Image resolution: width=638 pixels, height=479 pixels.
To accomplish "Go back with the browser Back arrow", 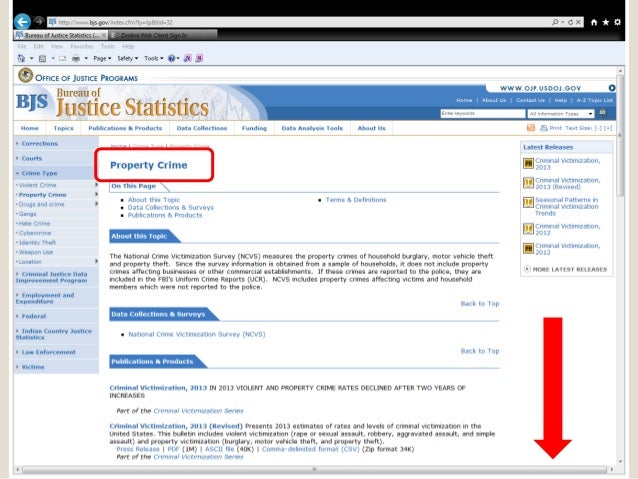I will pyautogui.click(x=22, y=22).
